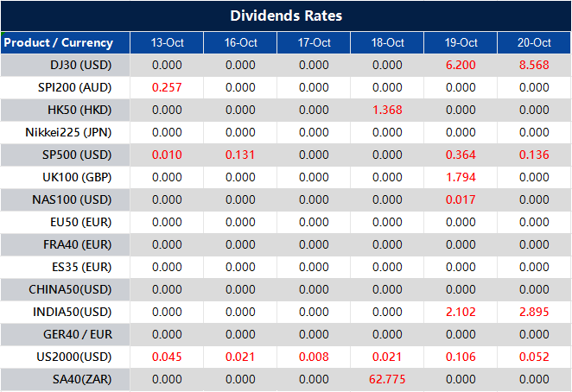Click the 13-Oct column header

[167, 42]
